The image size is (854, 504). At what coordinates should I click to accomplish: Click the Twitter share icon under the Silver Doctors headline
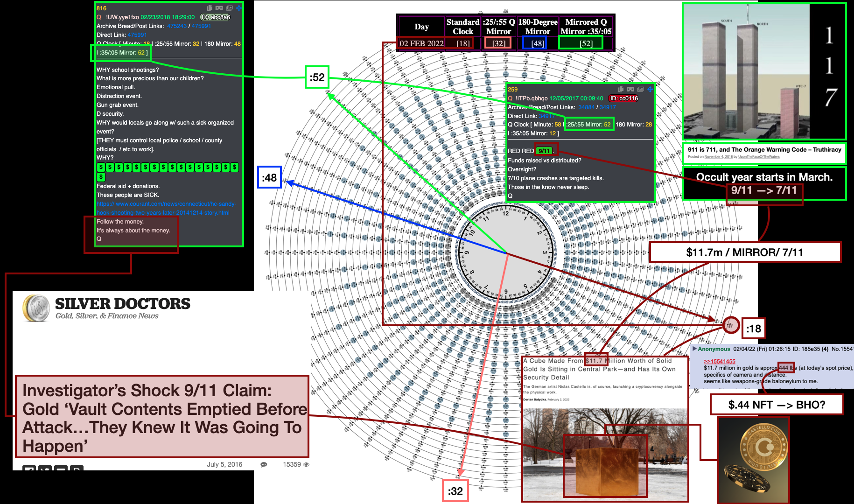pos(45,468)
